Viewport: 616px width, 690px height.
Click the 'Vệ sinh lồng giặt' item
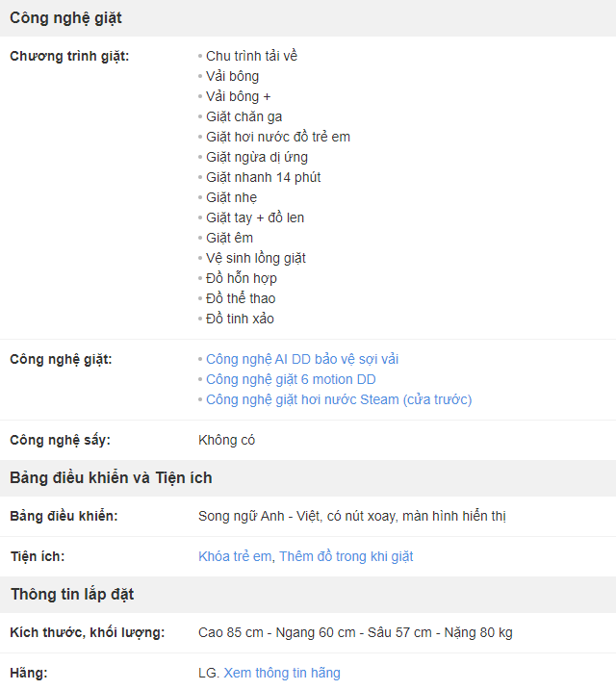click(x=256, y=258)
